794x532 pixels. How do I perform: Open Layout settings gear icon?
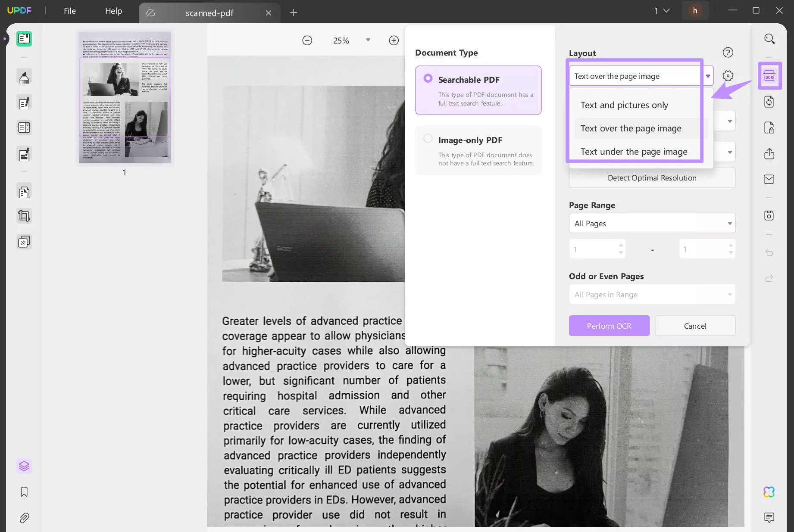click(728, 76)
